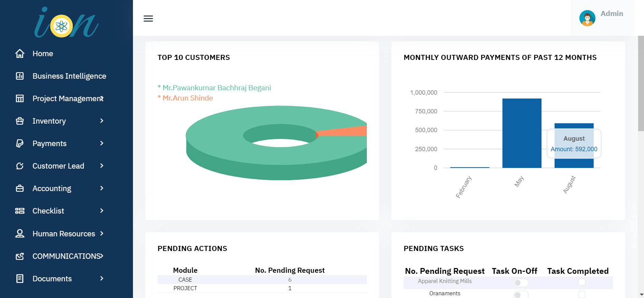Expand the Human Resources submenu chevron
The image size is (644, 298).
pyautogui.click(x=102, y=233)
